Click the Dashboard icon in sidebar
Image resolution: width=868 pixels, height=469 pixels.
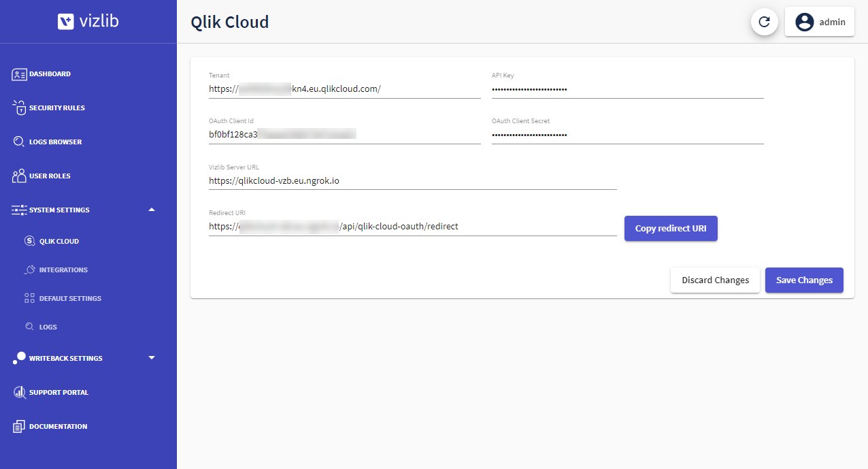point(19,74)
